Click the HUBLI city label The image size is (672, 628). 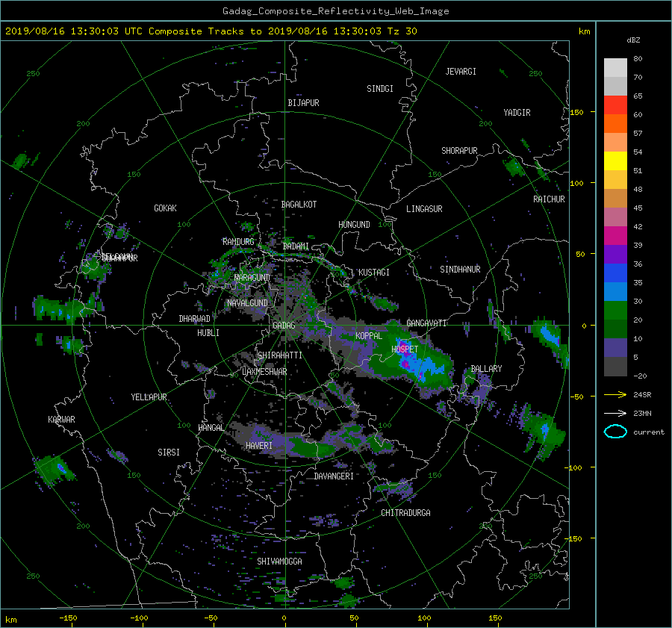(x=208, y=332)
